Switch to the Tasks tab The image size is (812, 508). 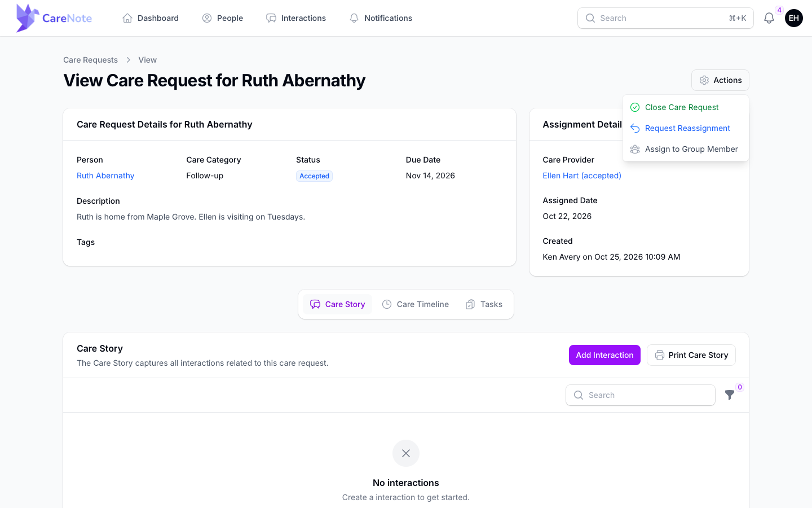484,304
